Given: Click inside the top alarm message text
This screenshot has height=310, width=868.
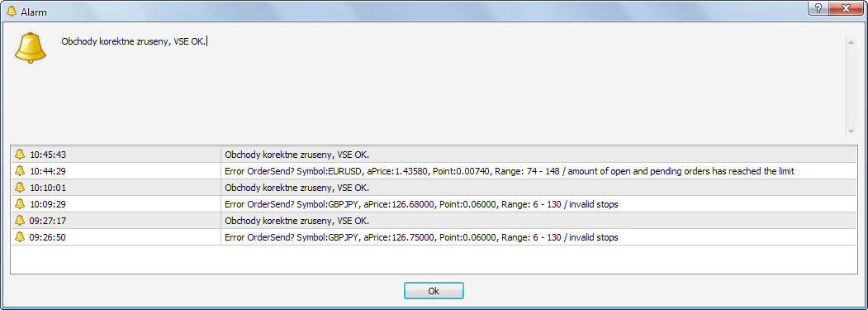Looking at the screenshot, I should point(134,41).
